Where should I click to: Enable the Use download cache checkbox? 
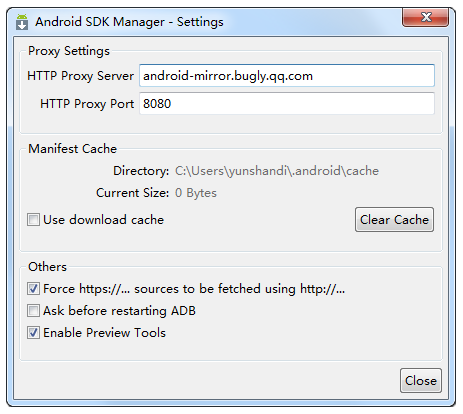[x=33, y=220]
